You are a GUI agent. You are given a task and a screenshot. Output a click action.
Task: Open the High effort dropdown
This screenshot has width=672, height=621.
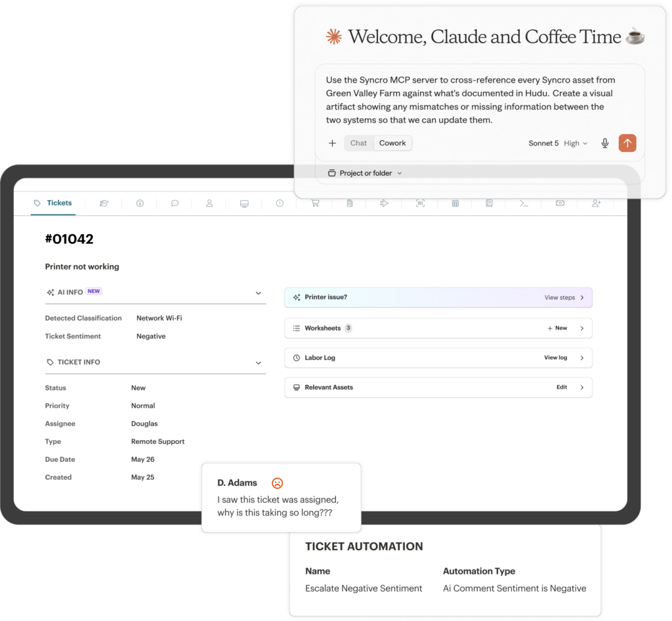pyautogui.click(x=576, y=144)
